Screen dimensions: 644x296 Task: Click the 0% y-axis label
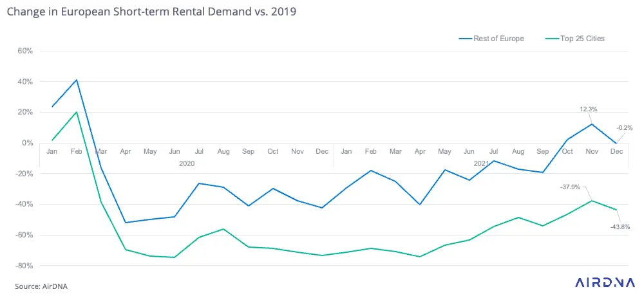point(28,143)
